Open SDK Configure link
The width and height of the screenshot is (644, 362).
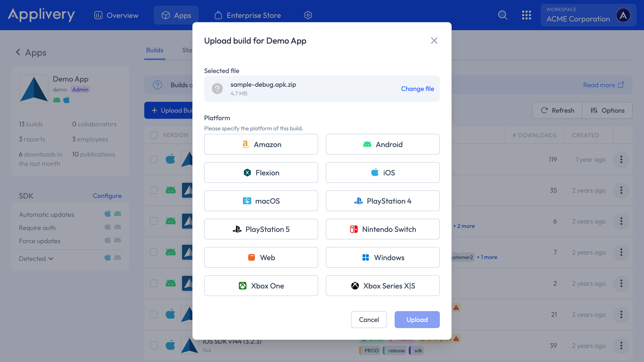(107, 196)
